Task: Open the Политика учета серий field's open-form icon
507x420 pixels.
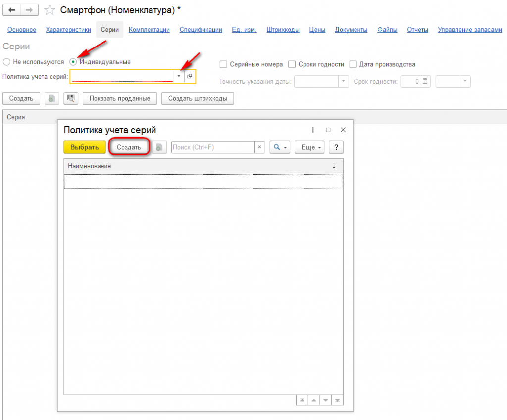Action: click(x=190, y=76)
